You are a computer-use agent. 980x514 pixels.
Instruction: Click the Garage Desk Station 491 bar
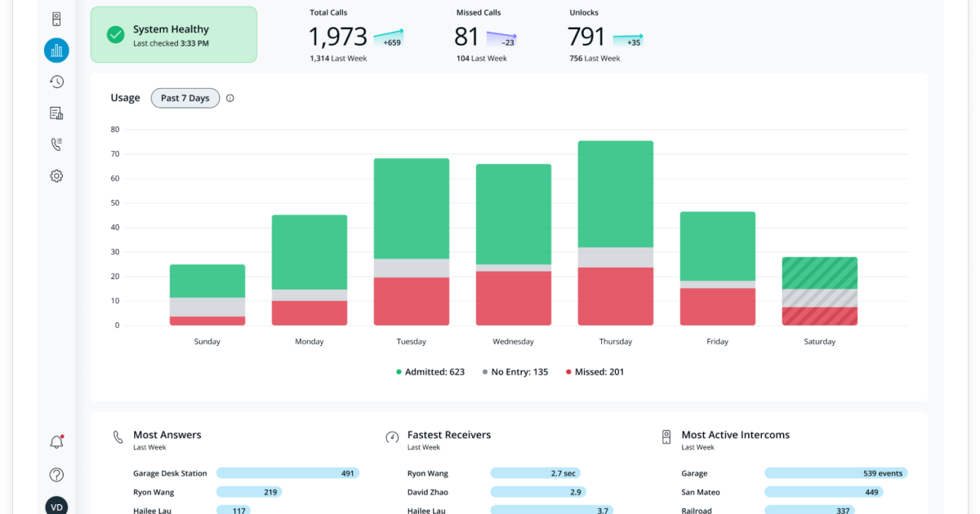tap(287, 473)
